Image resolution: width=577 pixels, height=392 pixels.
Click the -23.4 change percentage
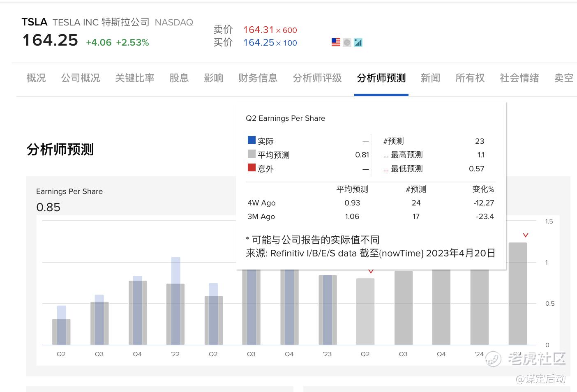[x=485, y=217]
